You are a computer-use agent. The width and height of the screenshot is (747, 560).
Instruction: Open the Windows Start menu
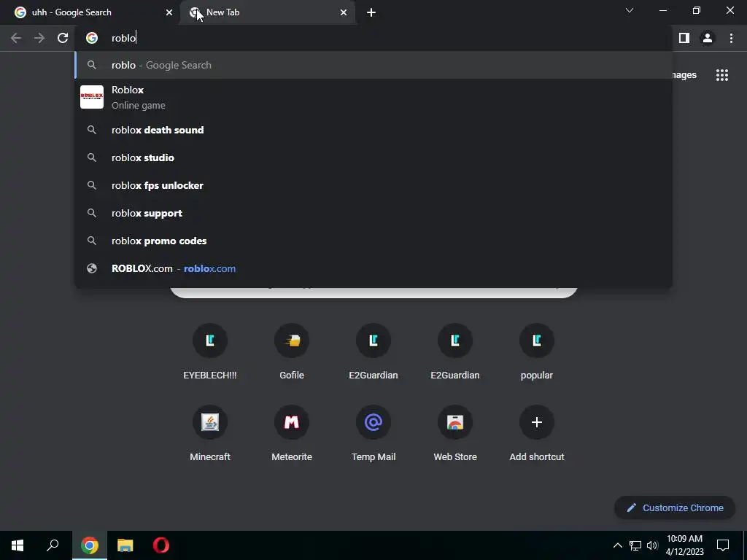(x=18, y=545)
